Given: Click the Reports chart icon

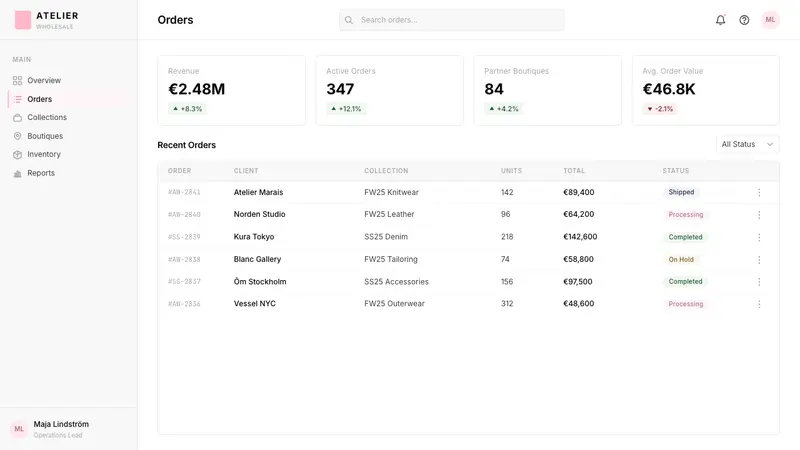Looking at the screenshot, I should (x=17, y=173).
